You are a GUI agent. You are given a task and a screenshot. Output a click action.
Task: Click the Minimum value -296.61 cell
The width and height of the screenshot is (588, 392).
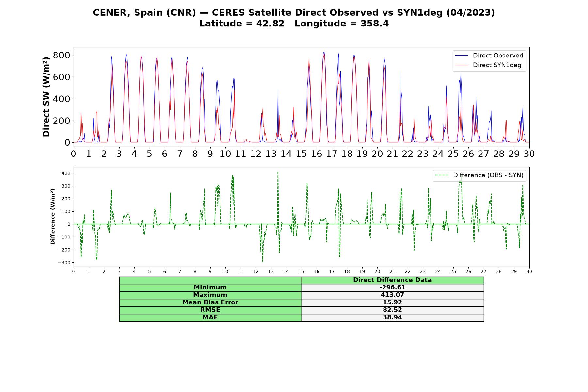[393, 287]
